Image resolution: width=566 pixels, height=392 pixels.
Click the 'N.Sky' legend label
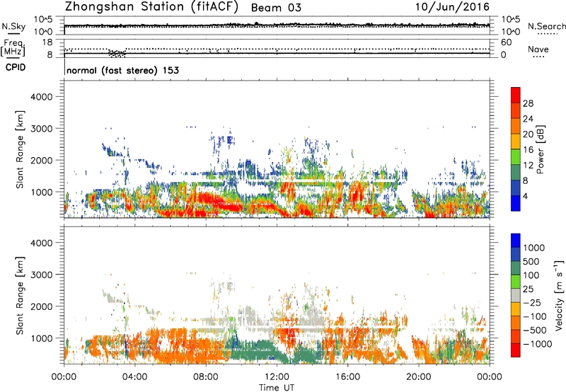[x=13, y=26]
